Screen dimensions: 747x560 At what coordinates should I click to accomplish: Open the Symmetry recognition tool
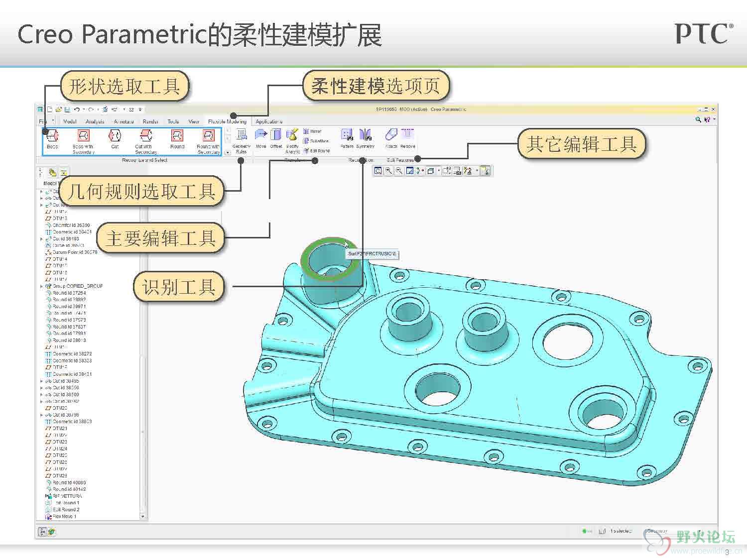(x=365, y=138)
